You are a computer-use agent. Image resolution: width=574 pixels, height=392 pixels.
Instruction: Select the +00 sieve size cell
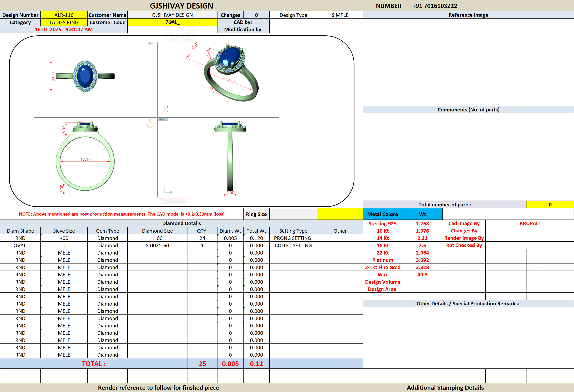tap(64, 238)
